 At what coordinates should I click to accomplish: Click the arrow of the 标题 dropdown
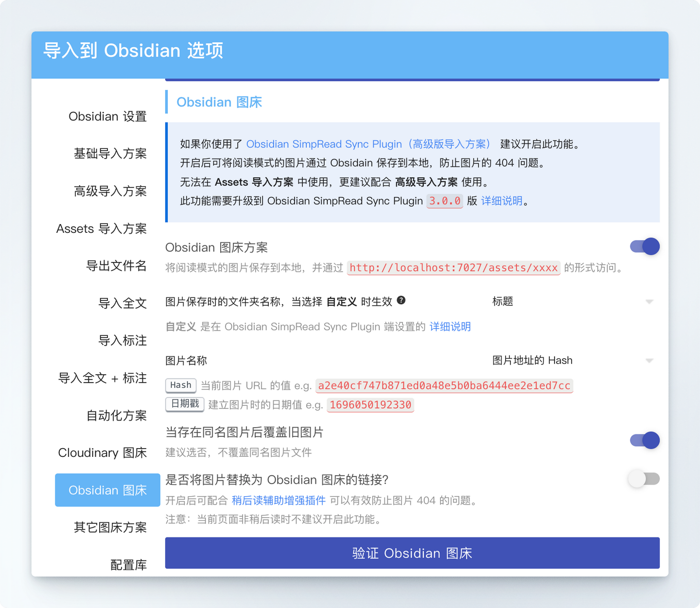coord(649,302)
